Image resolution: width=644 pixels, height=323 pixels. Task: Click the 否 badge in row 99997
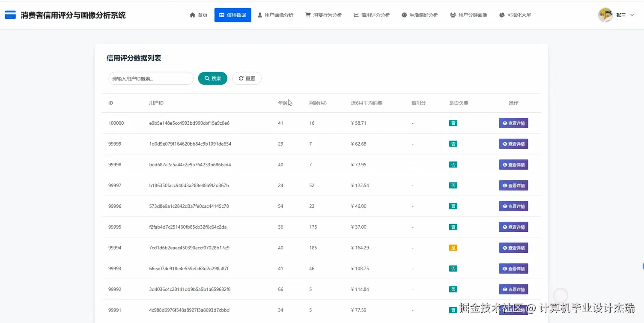[453, 185]
